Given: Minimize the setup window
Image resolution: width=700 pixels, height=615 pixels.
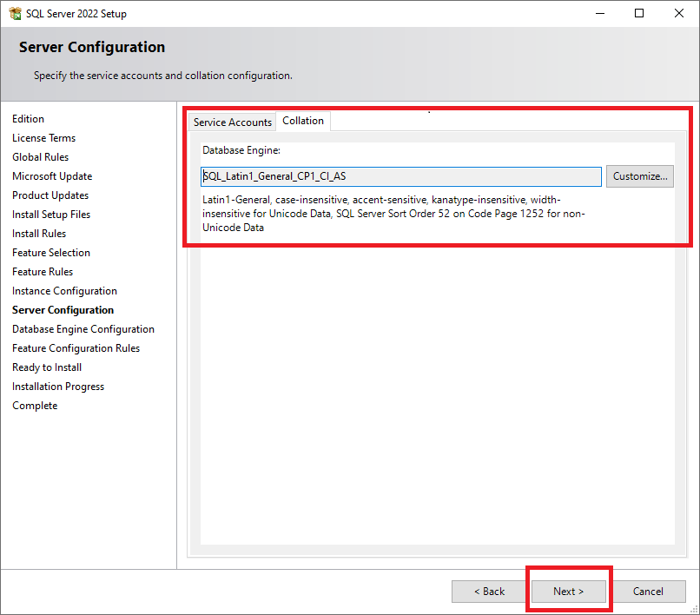Looking at the screenshot, I should 599,14.
